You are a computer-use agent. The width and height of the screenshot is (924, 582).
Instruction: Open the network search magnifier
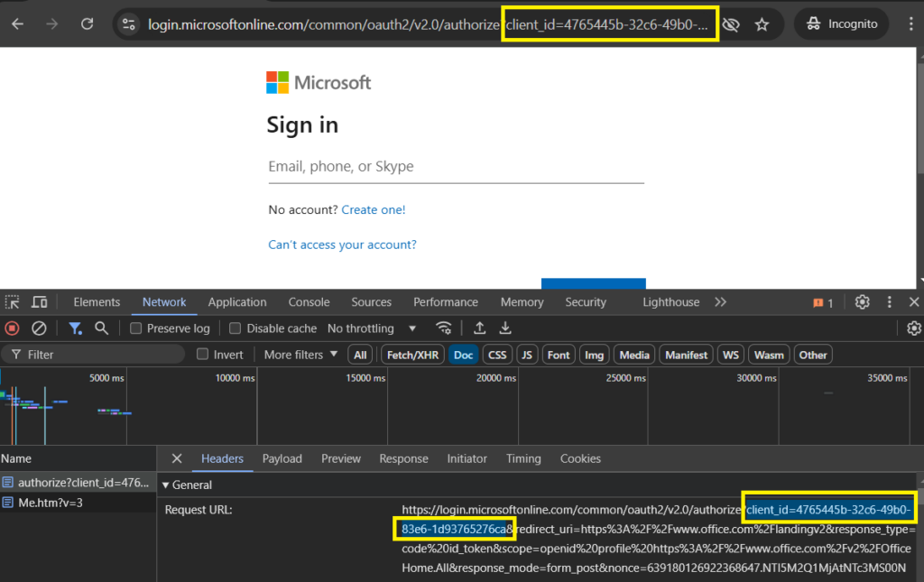[x=101, y=328]
